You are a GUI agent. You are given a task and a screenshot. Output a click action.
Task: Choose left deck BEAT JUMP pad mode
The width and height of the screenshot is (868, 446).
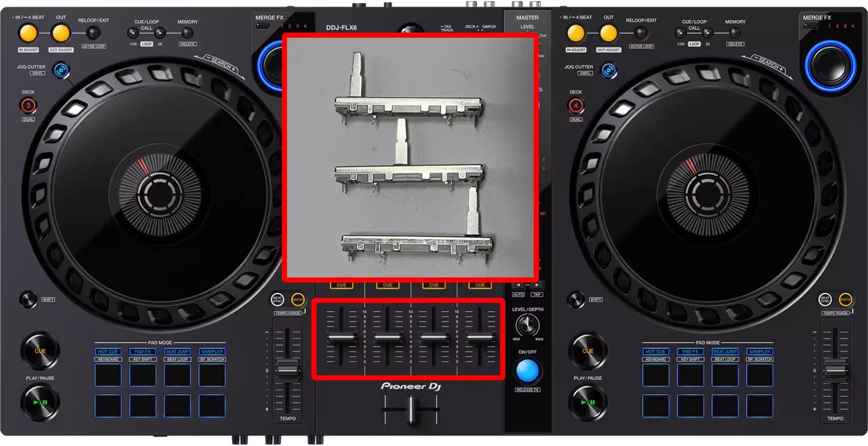coord(177,351)
